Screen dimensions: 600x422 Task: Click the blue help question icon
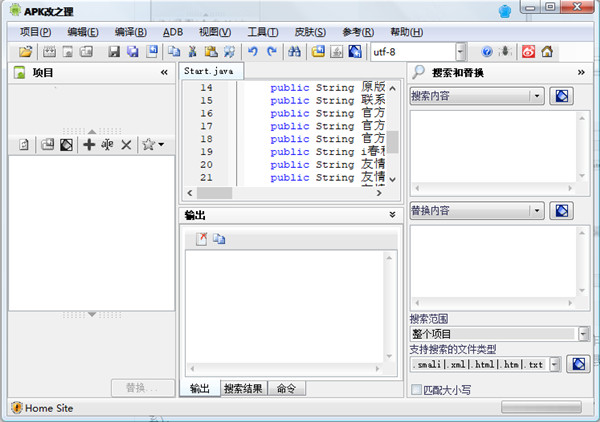(487, 51)
